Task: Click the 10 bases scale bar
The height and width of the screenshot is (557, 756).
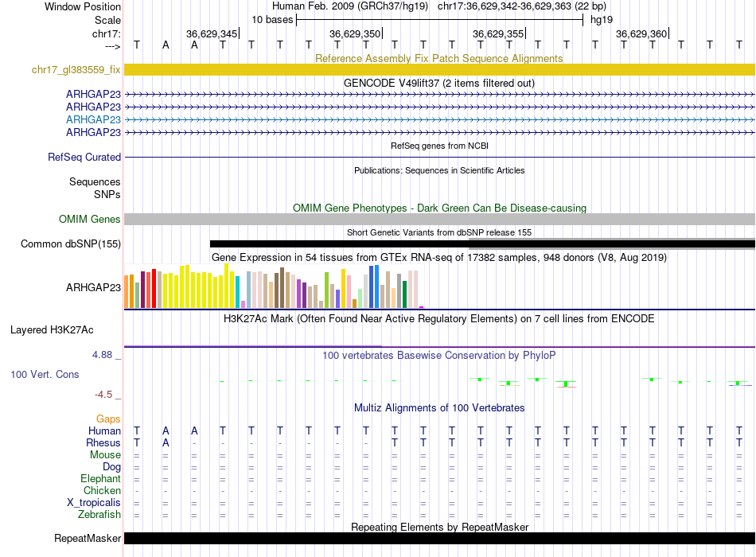Action: click(439, 19)
